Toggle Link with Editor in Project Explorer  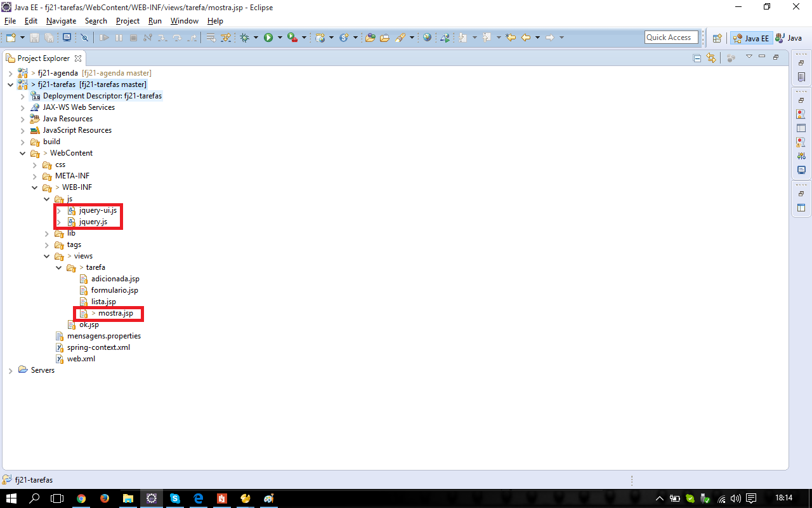[x=711, y=58]
